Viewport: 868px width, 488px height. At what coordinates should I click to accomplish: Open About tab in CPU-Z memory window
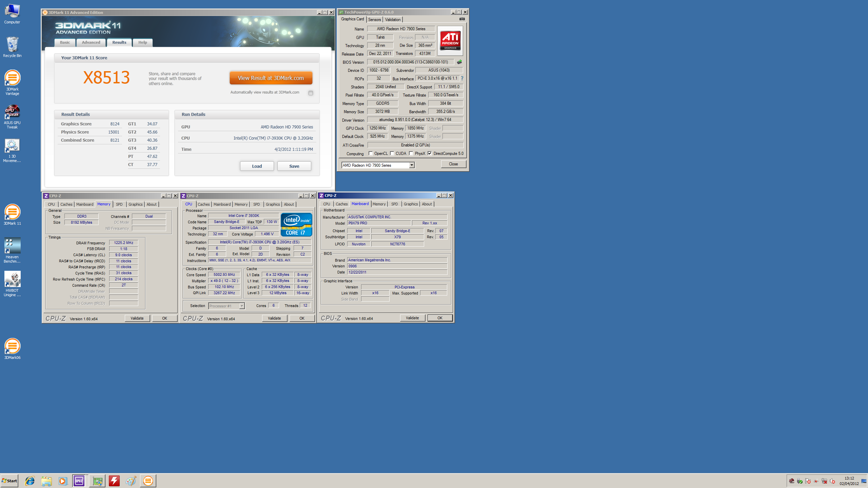click(x=152, y=204)
